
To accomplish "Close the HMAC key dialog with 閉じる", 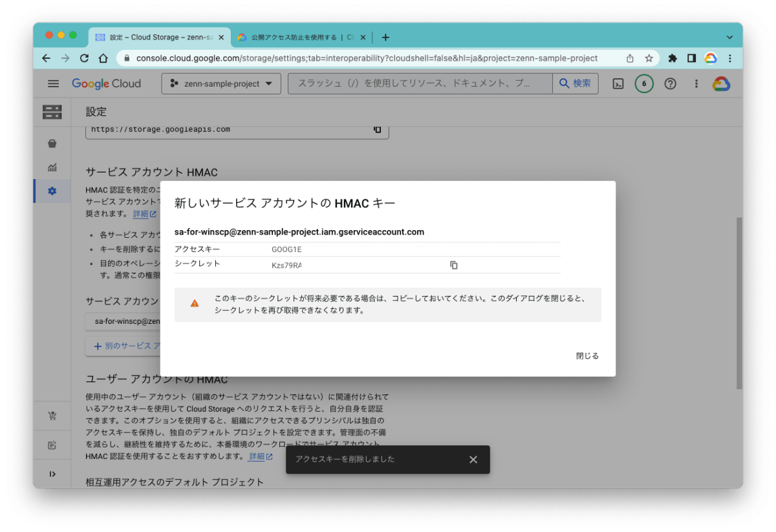I will [587, 356].
